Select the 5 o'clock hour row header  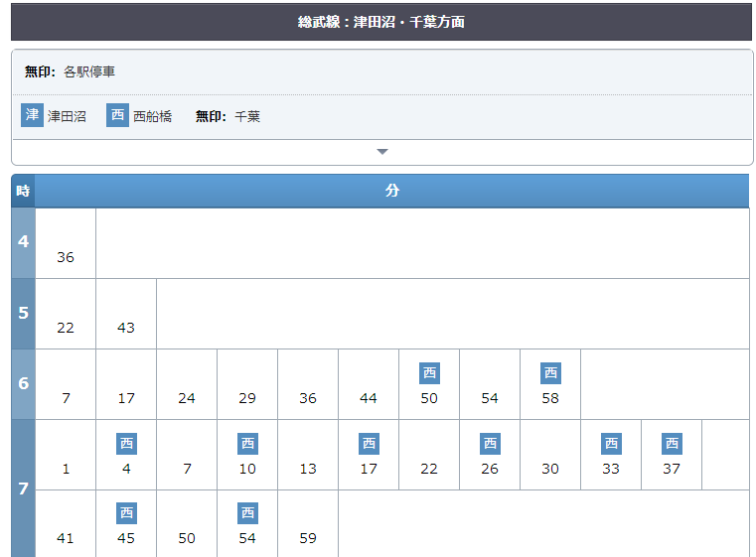click(x=23, y=313)
